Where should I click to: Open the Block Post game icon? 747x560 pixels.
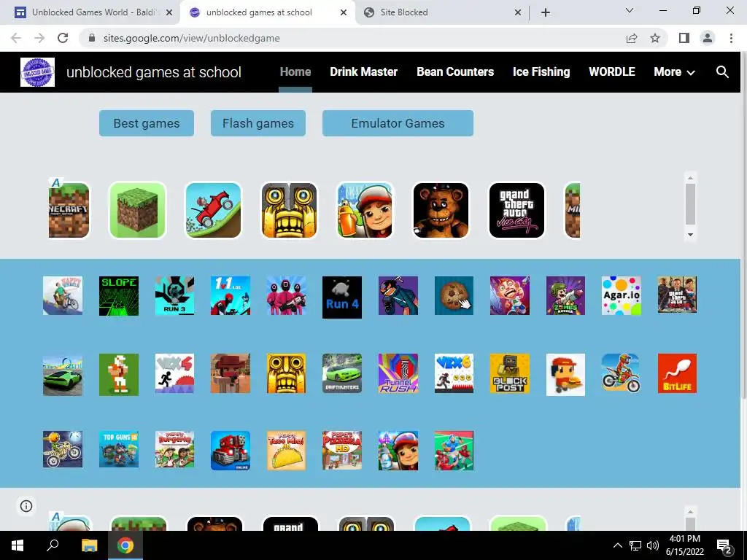pos(510,373)
